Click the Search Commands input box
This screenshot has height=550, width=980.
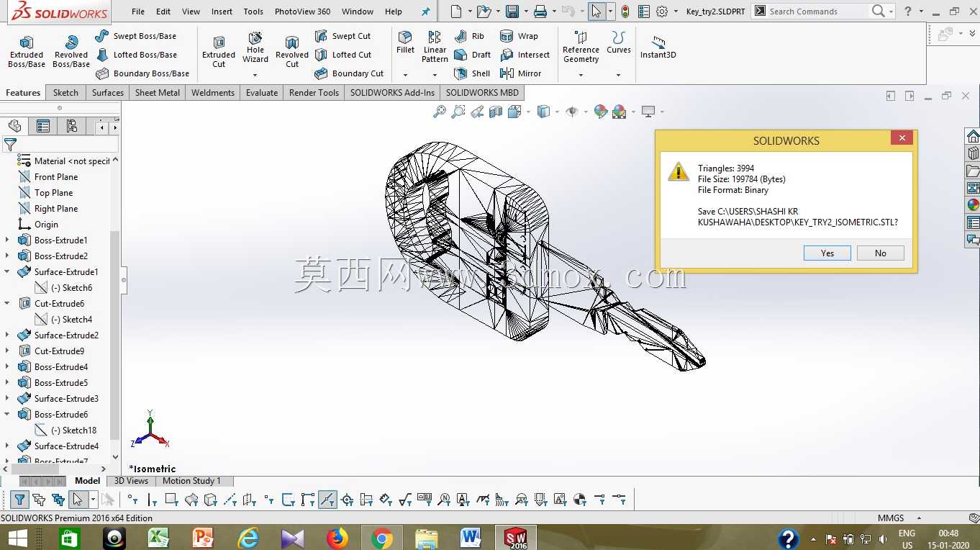point(817,12)
